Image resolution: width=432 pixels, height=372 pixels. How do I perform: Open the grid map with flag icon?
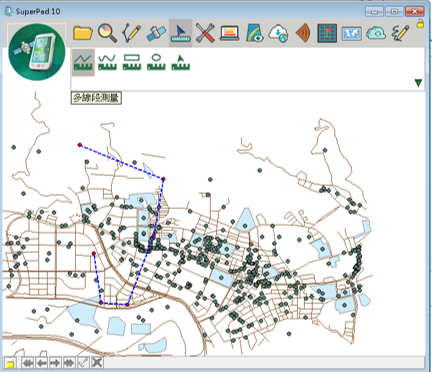coord(327,33)
